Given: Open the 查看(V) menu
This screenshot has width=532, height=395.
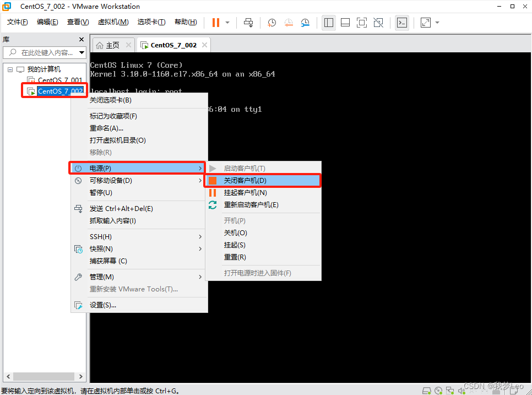Looking at the screenshot, I should pyautogui.click(x=78, y=22).
